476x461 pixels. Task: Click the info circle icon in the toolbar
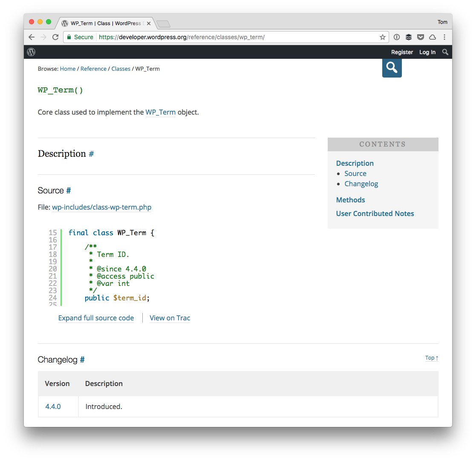point(397,37)
